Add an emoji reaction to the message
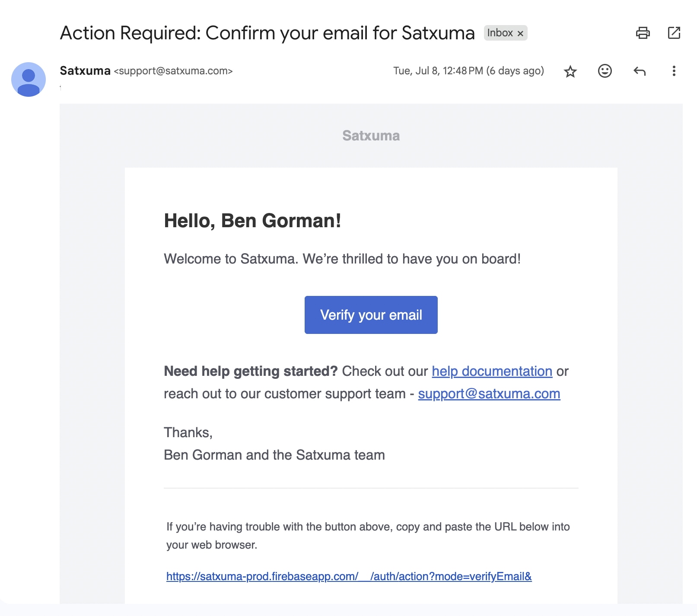The width and height of the screenshot is (697, 616). click(605, 71)
